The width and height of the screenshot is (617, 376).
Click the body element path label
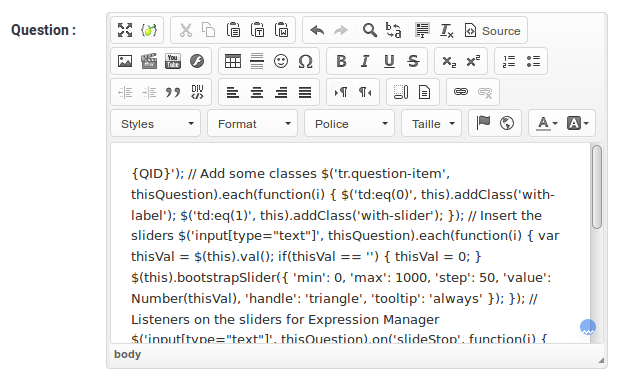127,354
